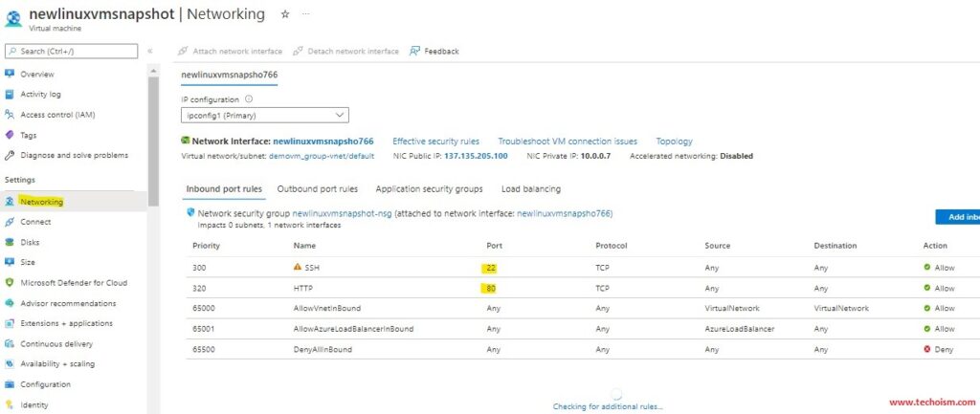Open Disks in the sidebar menu
The height and width of the screenshot is (414, 980).
coord(30,242)
